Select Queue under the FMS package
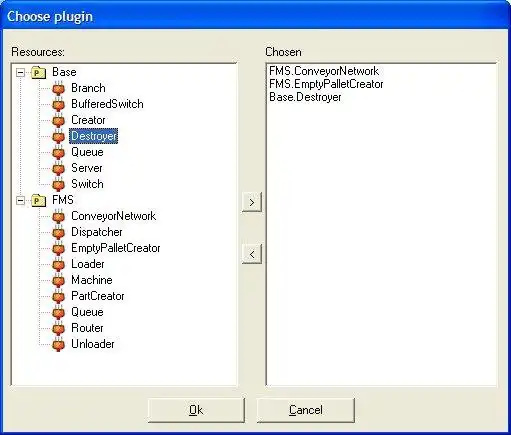 click(x=87, y=312)
